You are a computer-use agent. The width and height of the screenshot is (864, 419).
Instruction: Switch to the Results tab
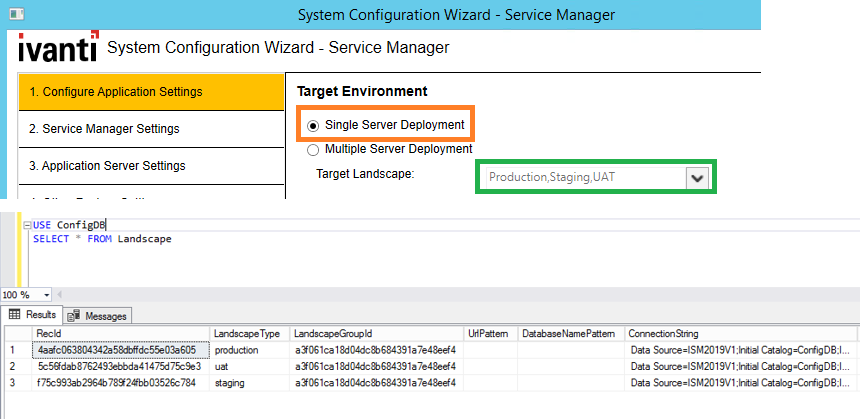[x=32, y=316]
